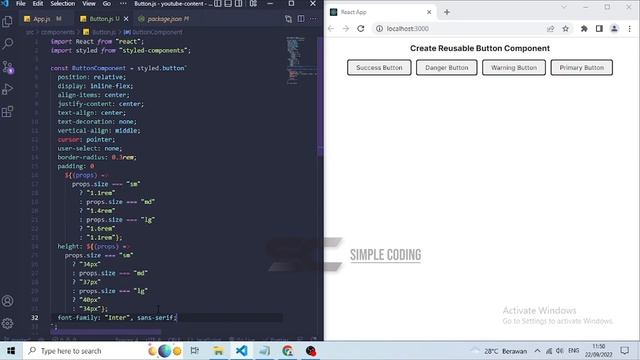The height and width of the screenshot is (360, 640).
Task: Open the Search view in activity bar
Action: click(x=7, y=44)
